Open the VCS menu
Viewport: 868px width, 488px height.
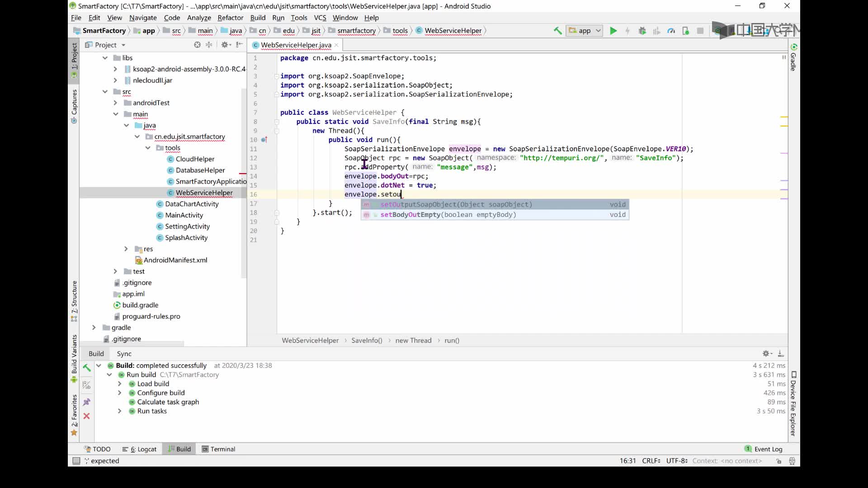pyautogui.click(x=320, y=18)
